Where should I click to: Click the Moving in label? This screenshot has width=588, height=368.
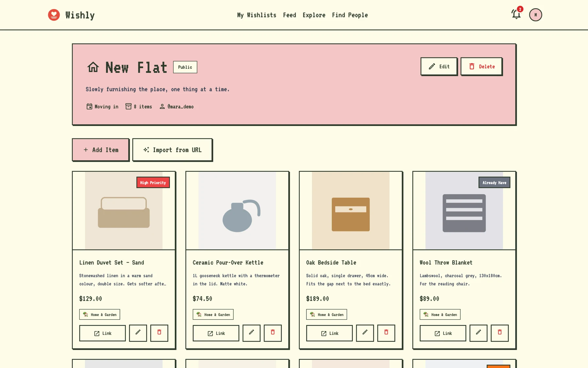click(106, 107)
